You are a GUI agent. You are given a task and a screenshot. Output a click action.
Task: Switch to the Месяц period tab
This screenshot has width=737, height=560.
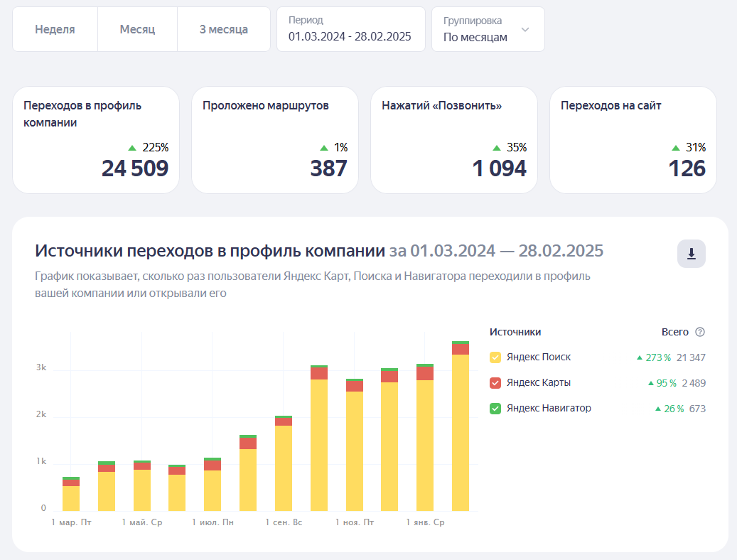pyautogui.click(x=137, y=29)
